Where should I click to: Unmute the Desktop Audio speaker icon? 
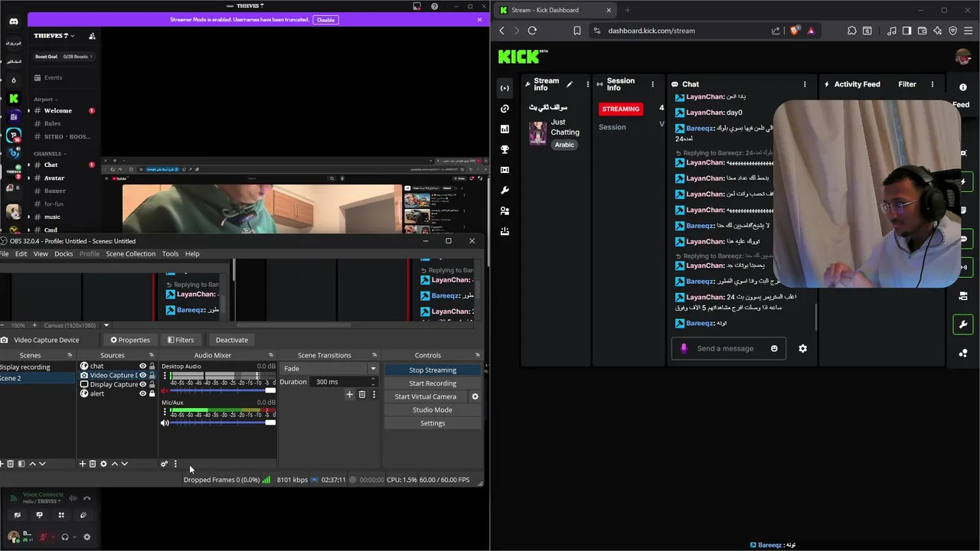(165, 391)
